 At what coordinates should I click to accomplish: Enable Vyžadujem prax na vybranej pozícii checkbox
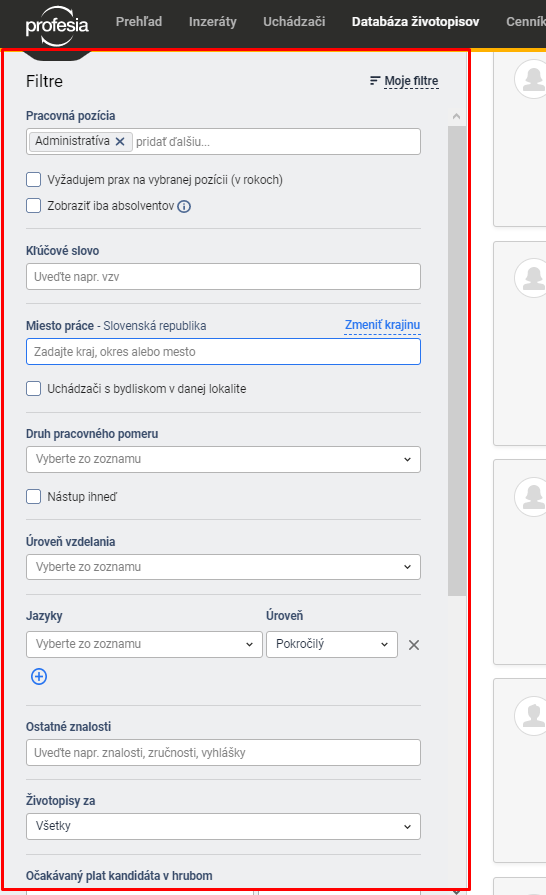tap(34, 180)
